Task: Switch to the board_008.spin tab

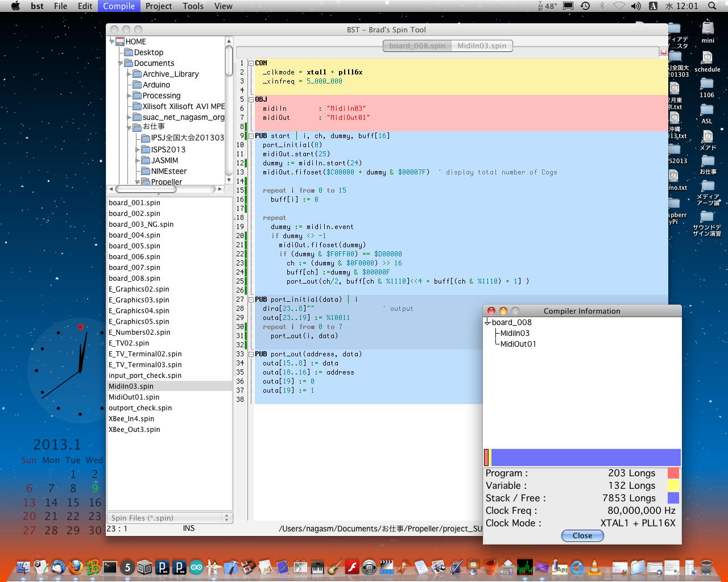Action: tap(417, 45)
